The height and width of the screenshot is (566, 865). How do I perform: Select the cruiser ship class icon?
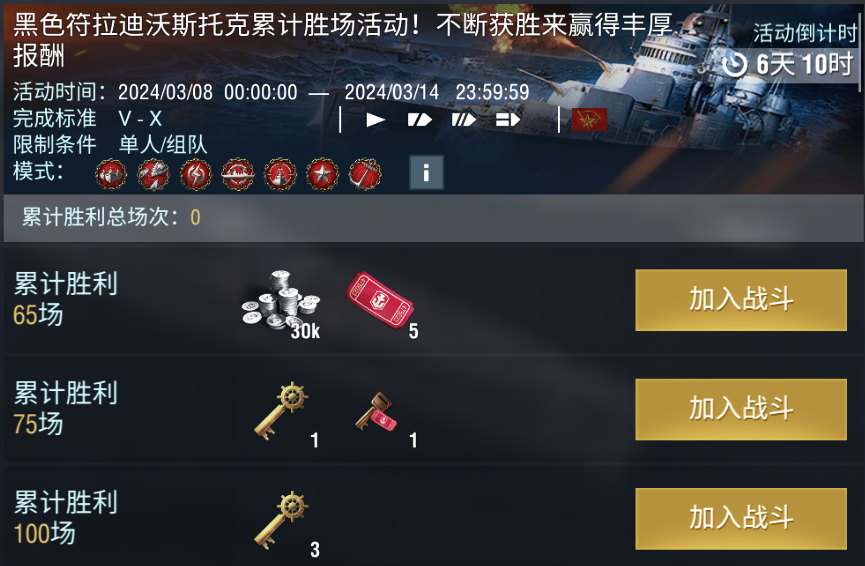pos(419,120)
